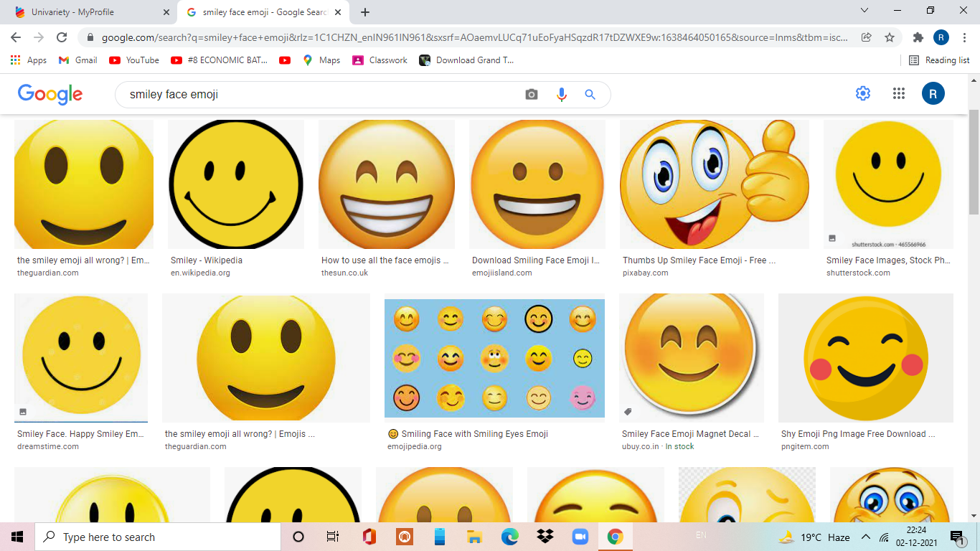The image size is (980, 551).
Task: Select the smiley face emoji Google Search tab
Action: (x=264, y=12)
